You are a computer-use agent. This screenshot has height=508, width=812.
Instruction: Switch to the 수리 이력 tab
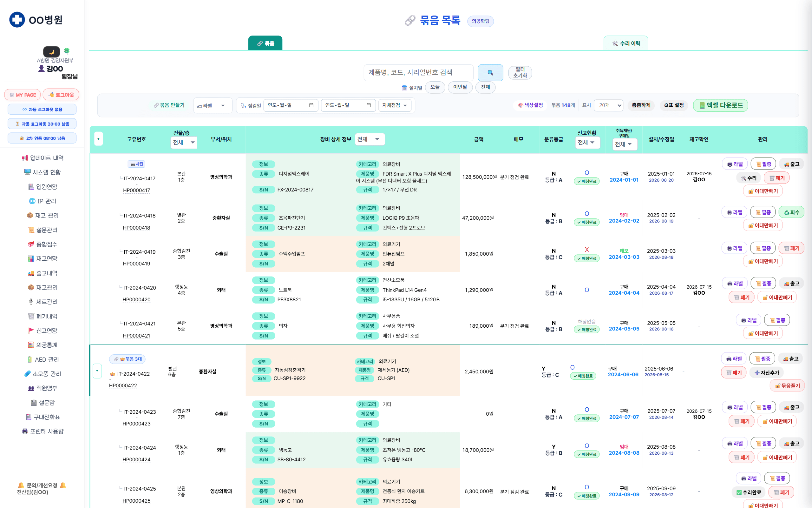(x=626, y=43)
